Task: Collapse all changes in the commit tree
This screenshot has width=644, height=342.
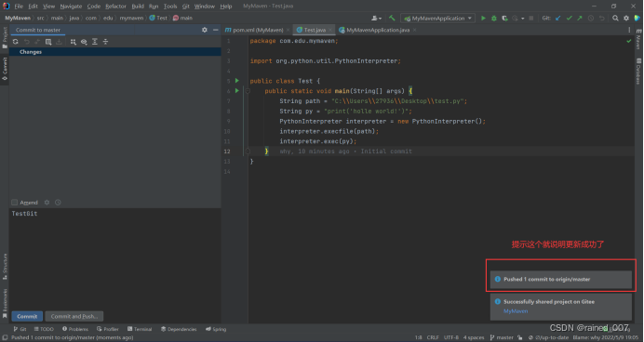Action: point(105,42)
